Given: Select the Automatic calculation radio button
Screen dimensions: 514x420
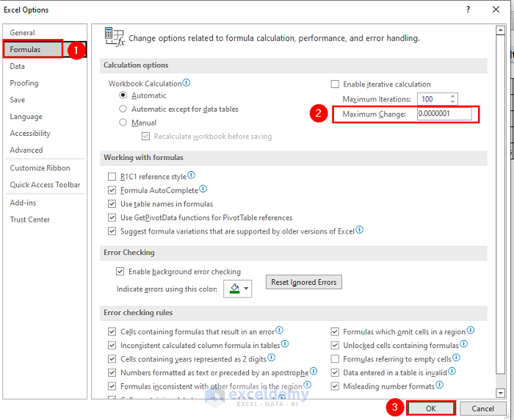Looking at the screenshot, I should pyautogui.click(x=123, y=95).
